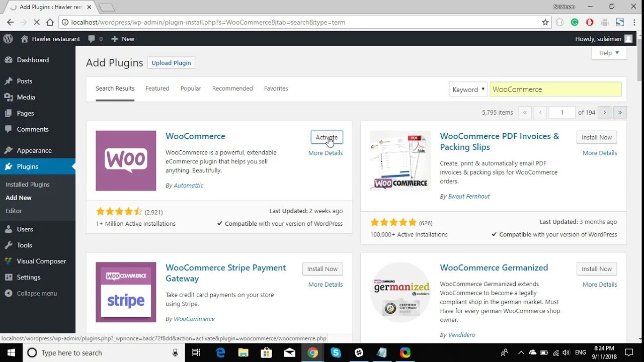
Task: Click browser back arrow
Action: click(x=10, y=22)
